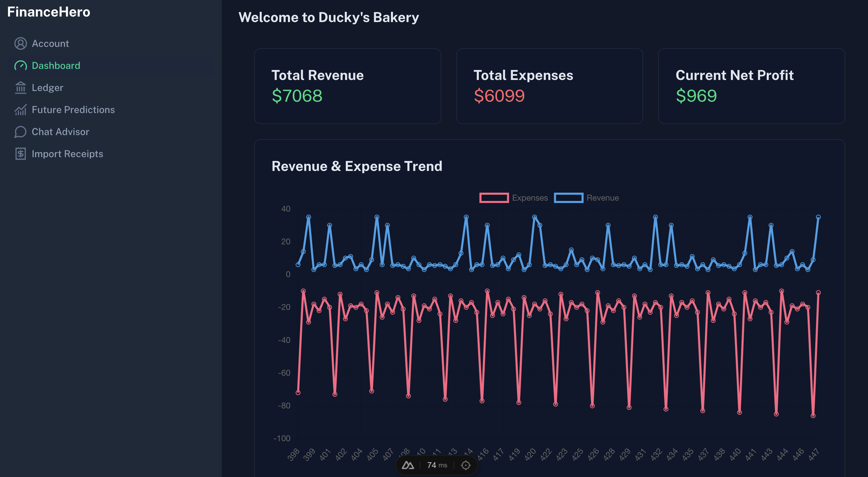
Task: Click the FinanceHero logo title
Action: point(49,12)
